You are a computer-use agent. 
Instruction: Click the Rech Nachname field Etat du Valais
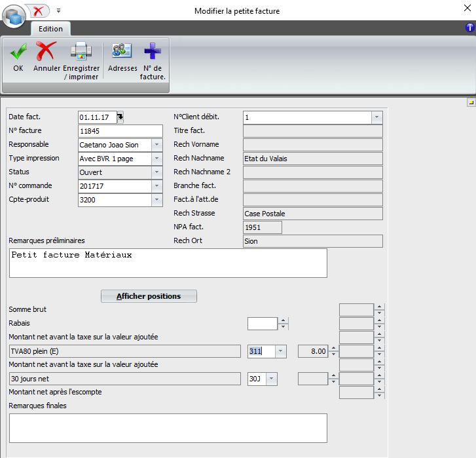coord(313,159)
